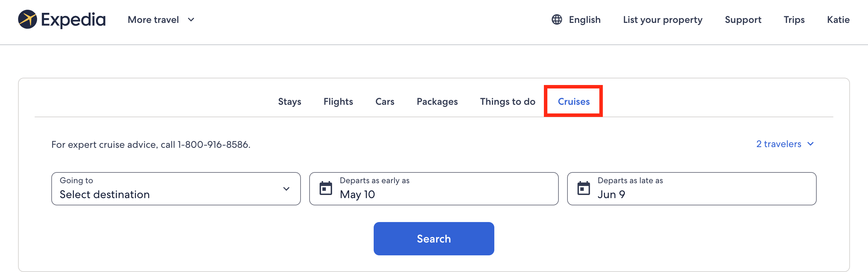Click the Jun 9 departure date field
The height and width of the screenshot is (272, 868).
click(692, 189)
